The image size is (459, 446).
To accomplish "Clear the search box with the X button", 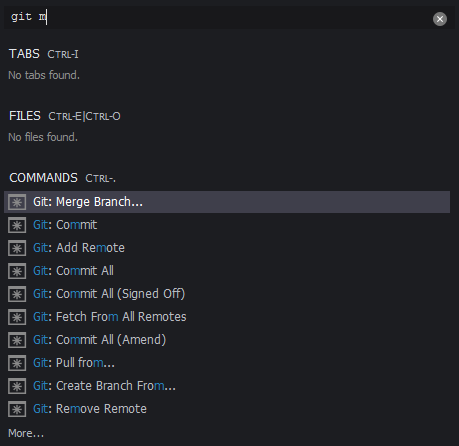I will coord(440,19).
